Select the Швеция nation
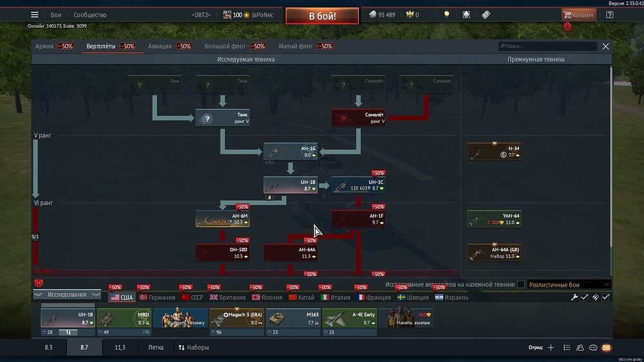644x362 pixels. coord(413,297)
